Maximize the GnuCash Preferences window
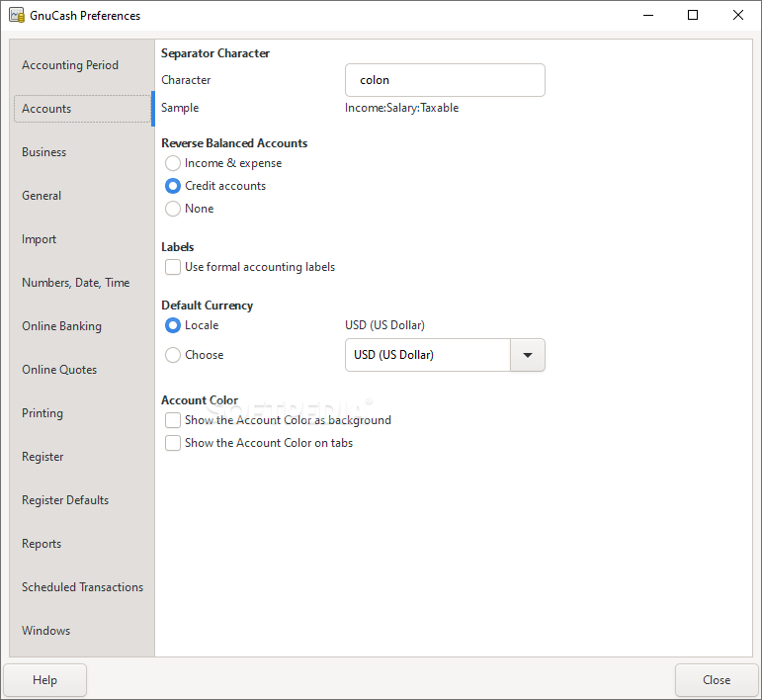The height and width of the screenshot is (700, 762). click(693, 15)
